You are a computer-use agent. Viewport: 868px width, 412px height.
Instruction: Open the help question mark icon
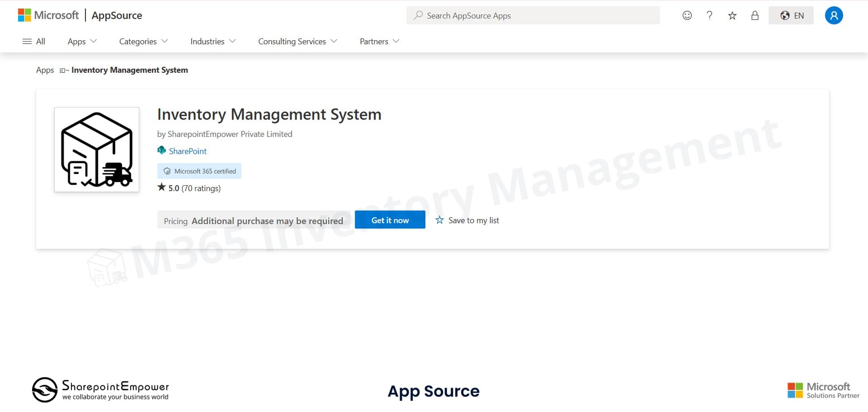point(710,15)
